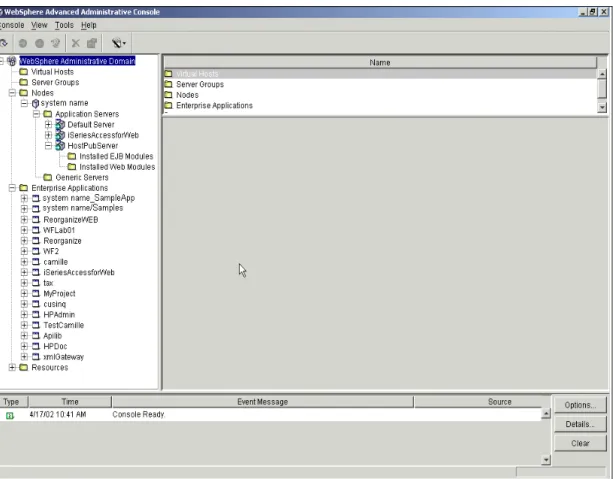Image resolution: width=613 pixels, height=479 pixels.
Task: Click the WFLab01 application icon
Action: click(36, 230)
